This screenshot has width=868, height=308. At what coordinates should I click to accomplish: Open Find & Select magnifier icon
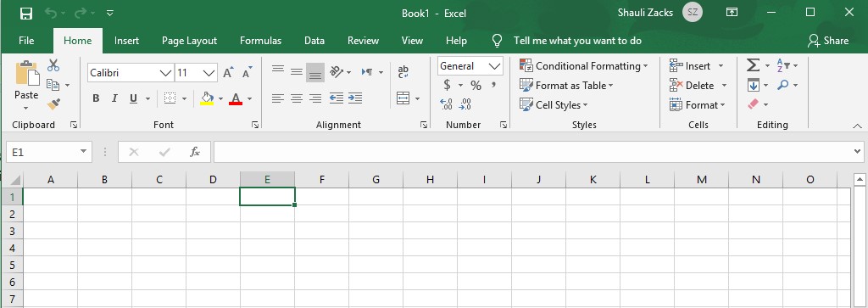(782, 85)
